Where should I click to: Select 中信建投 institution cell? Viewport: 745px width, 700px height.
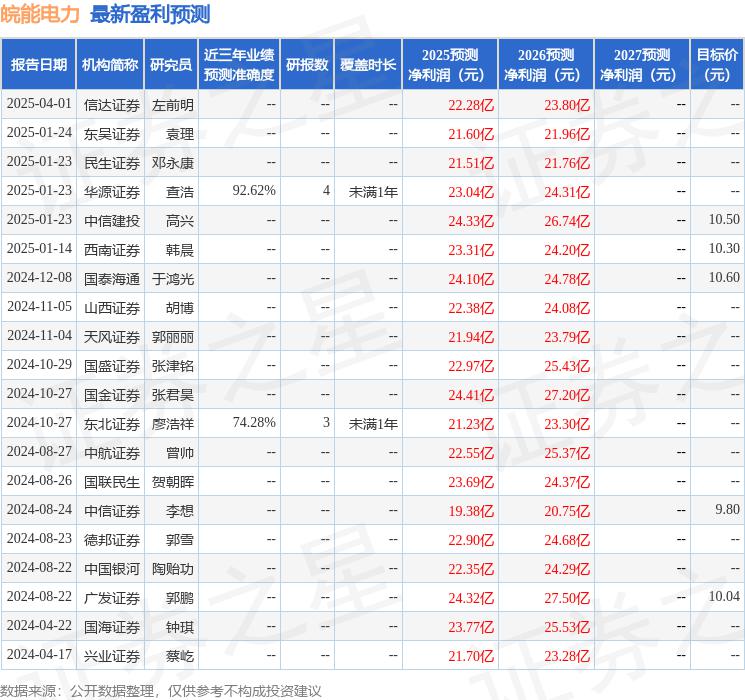click(x=112, y=221)
